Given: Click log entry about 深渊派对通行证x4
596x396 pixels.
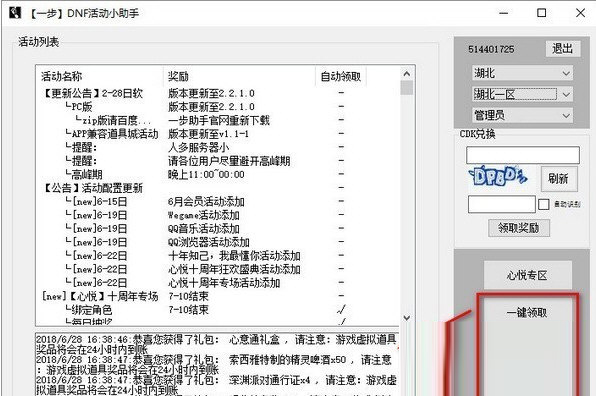Looking at the screenshot, I should 217,385.
